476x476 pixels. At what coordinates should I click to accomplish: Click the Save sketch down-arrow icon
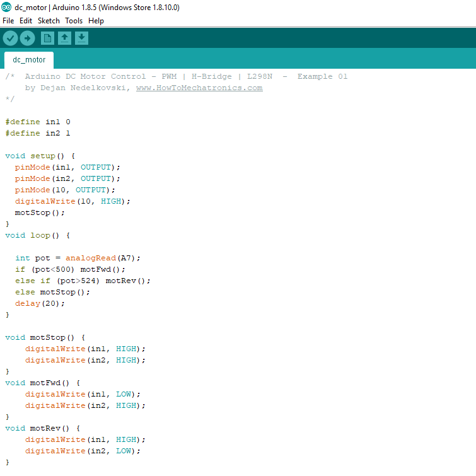pos(81,38)
